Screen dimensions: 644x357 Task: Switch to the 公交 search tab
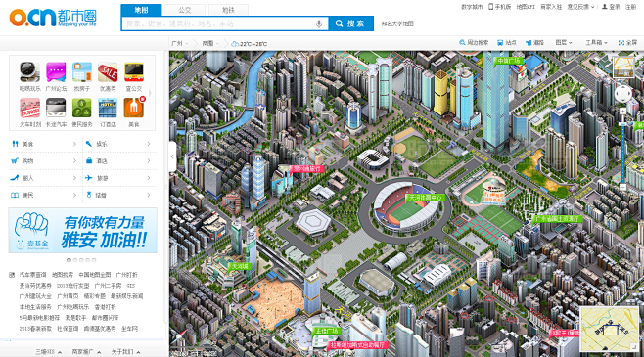185,10
